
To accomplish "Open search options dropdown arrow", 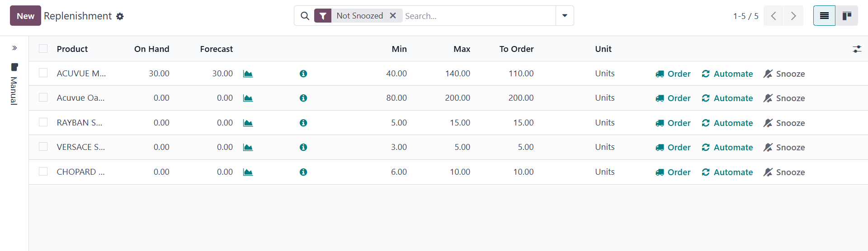I will (565, 16).
